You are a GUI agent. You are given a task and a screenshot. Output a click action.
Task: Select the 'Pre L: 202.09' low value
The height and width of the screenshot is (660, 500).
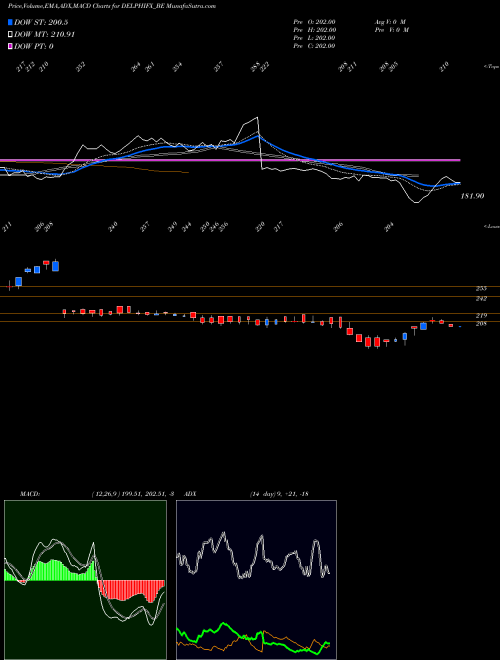[x=314, y=38]
